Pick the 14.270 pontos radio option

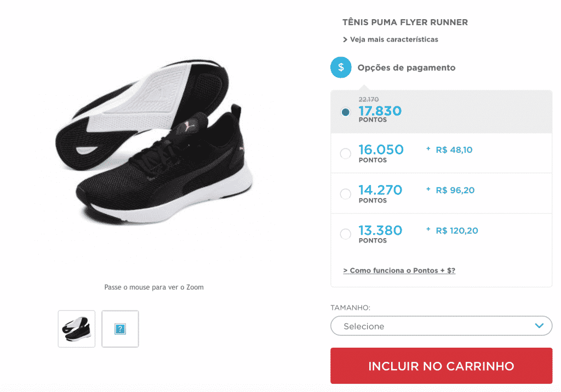tap(346, 194)
